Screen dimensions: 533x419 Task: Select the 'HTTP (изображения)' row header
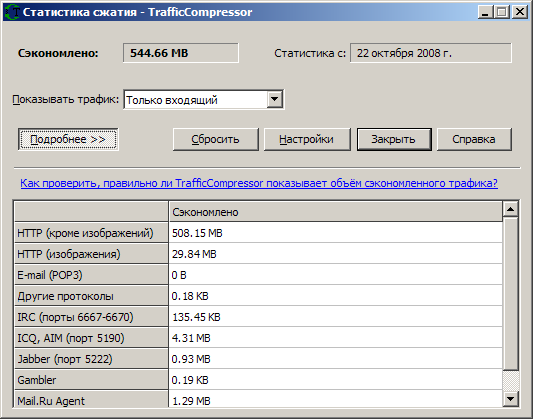[91, 254]
